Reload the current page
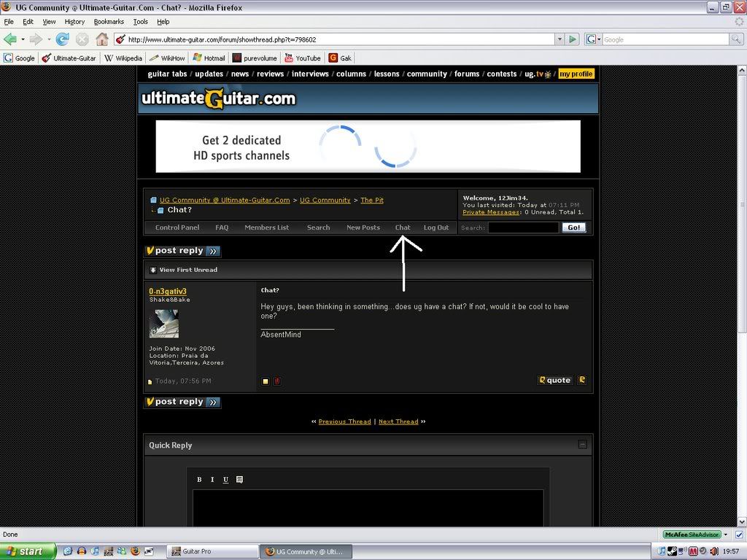 click(63, 39)
